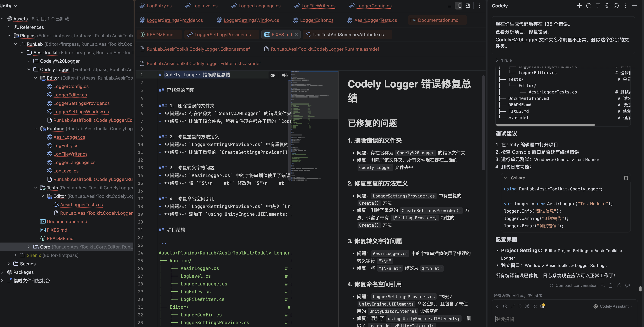Toggle the split editor-preview view mode
644x327 pixels.
pyautogui.click(x=458, y=5)
